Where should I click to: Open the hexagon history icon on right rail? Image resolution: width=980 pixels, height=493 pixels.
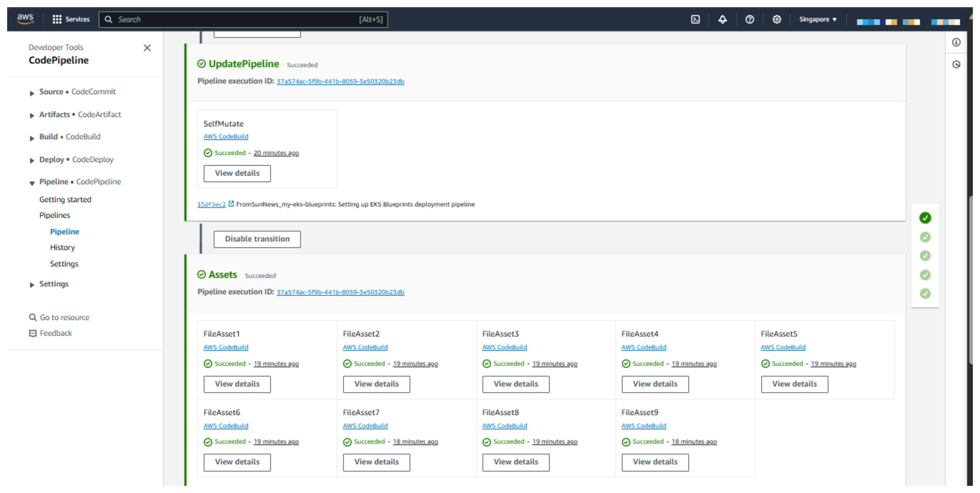956,64
